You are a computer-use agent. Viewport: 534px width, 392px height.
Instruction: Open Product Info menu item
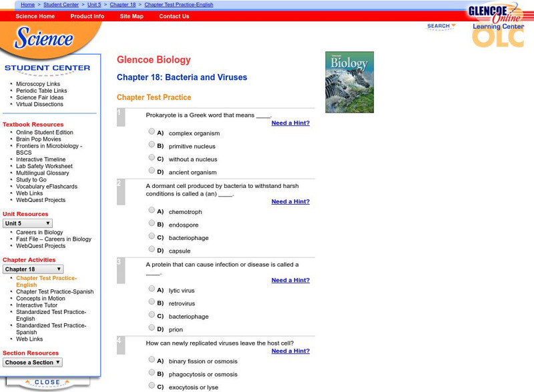87,16
